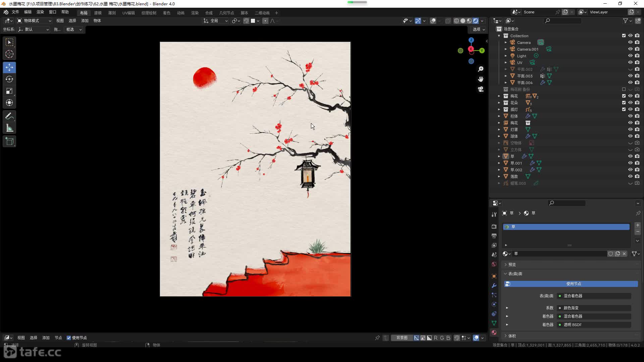Click new collection icon in outliner header

pos(638,21)
